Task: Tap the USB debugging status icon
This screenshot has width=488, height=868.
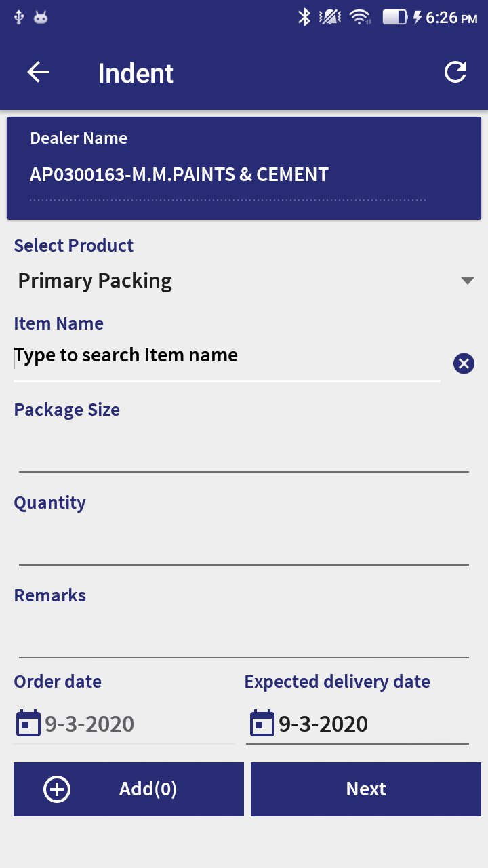Action: tap(19, 17)
